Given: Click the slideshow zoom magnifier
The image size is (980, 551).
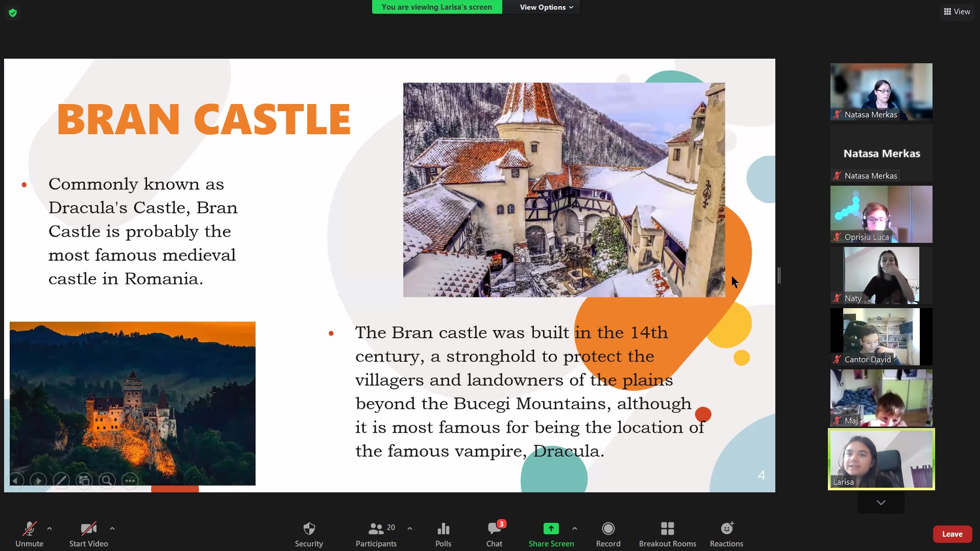Looking at the screenshot, I should pyautogui.click(x=107, y=480).
